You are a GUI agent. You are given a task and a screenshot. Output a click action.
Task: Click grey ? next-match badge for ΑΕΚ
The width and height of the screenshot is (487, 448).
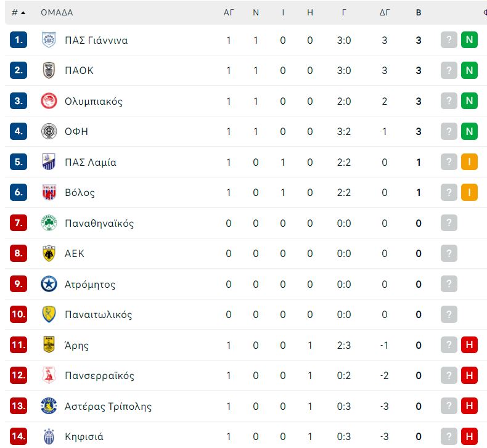(x=449, y=253)
